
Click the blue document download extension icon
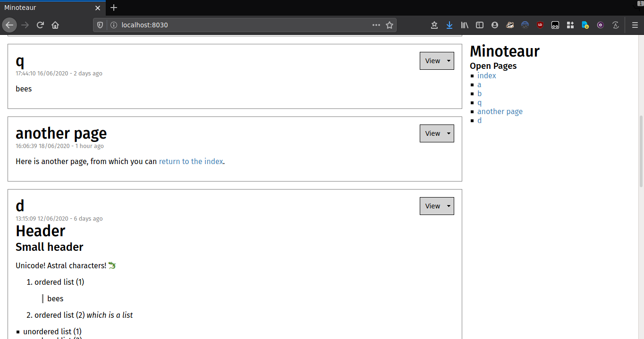[x=585, y=25]
